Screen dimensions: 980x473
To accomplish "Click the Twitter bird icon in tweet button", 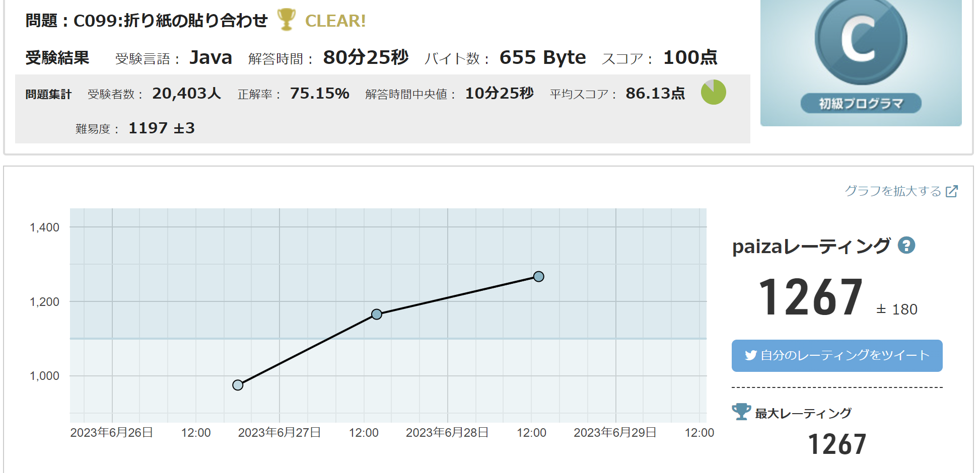I will [x=750, y=355].
